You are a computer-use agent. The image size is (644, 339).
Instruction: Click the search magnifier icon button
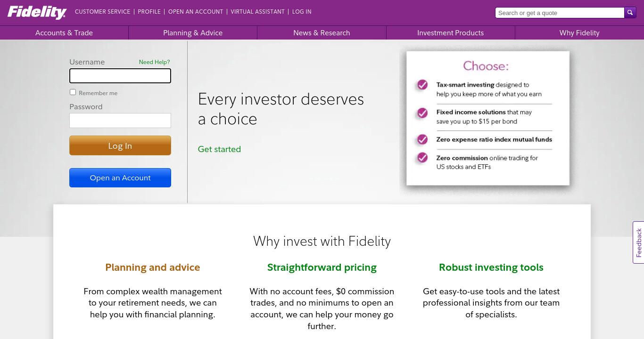tap(630, 13)
